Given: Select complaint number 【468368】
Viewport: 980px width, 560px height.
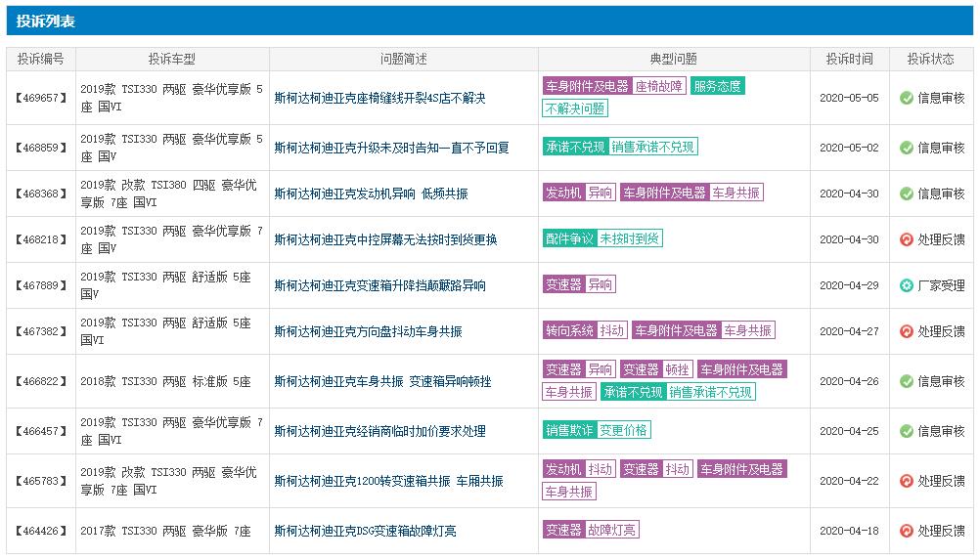Looking at the screenshot, I should pyautogui.click(x=41, y=194).
